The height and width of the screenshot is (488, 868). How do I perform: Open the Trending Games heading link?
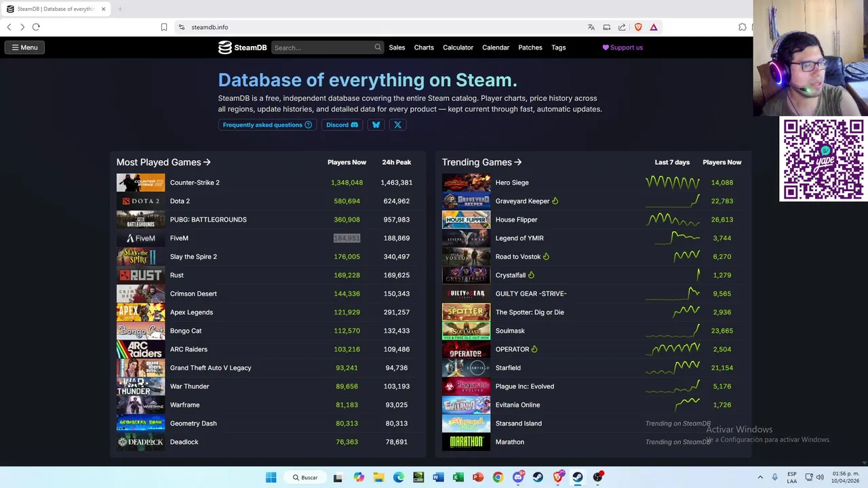point(481,162)
